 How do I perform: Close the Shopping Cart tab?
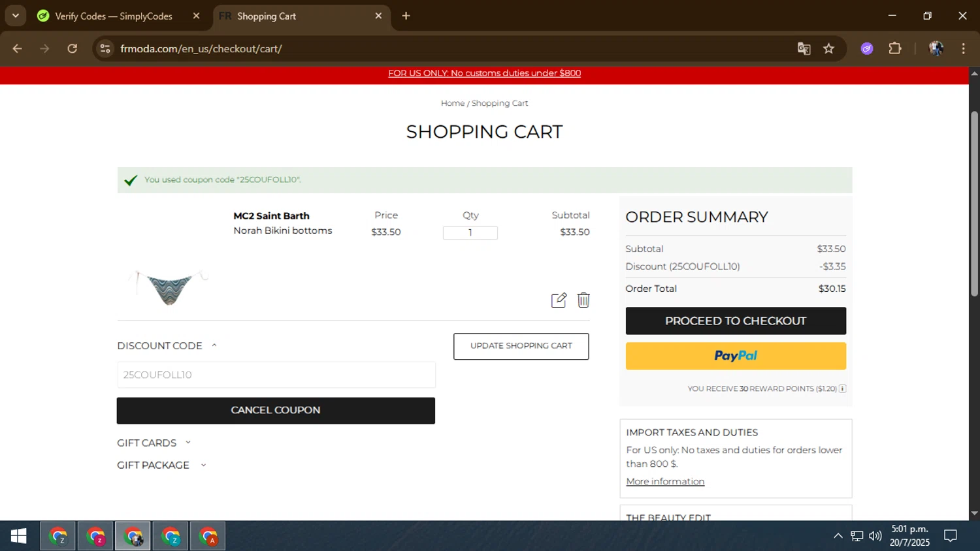[378, 16]
